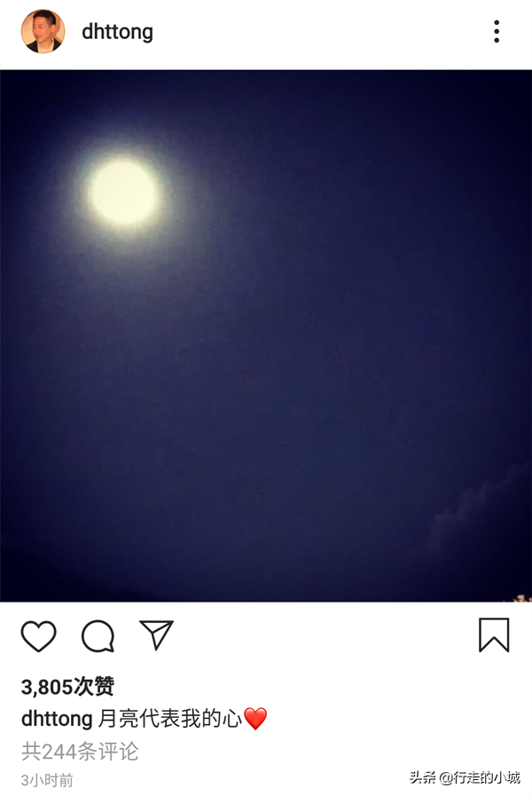Tap the dhttong profile avatar
Image resolution: width=532 pixels, height=796 pixels.
(x=43, y=31)
